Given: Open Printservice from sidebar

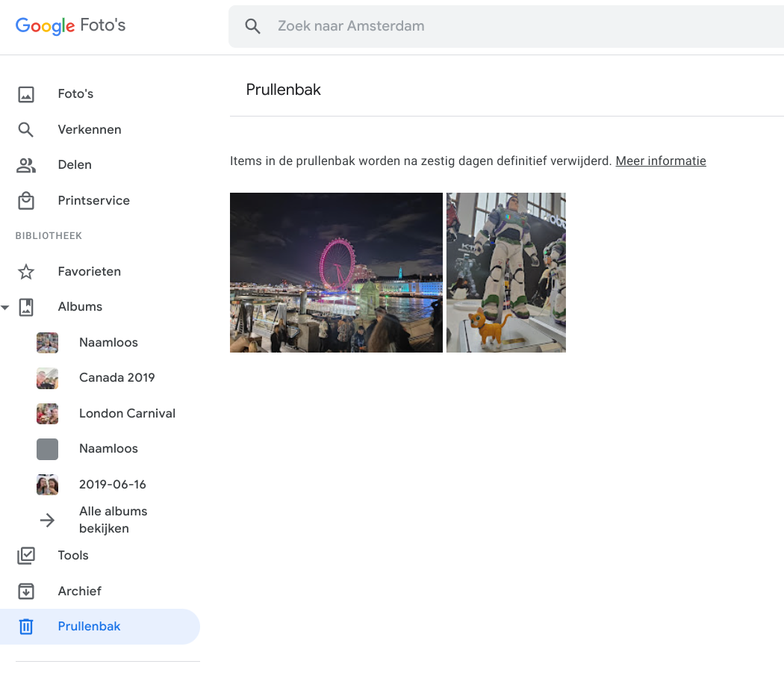Looking at the screenshot, I should (x=94, y=200).
